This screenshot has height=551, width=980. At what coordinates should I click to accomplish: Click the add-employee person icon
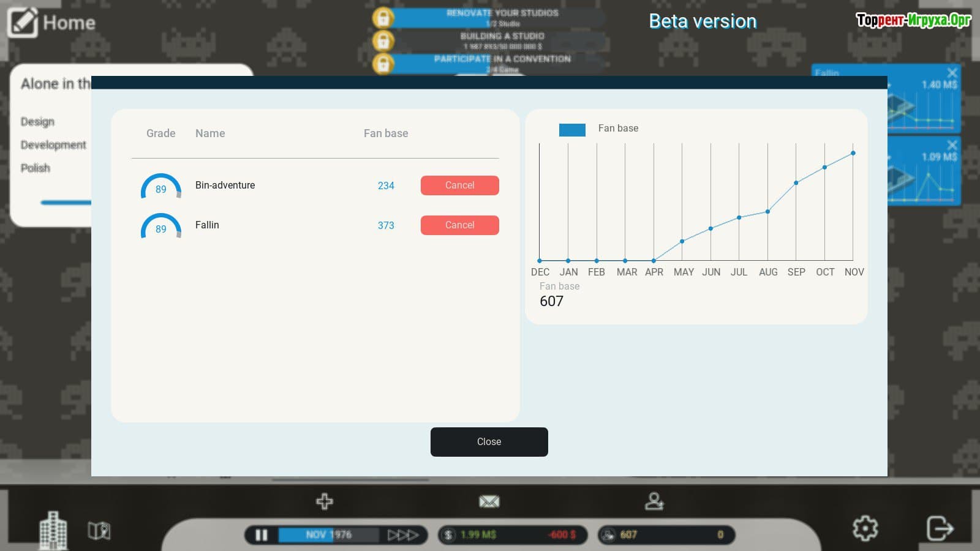coord(654,501)
